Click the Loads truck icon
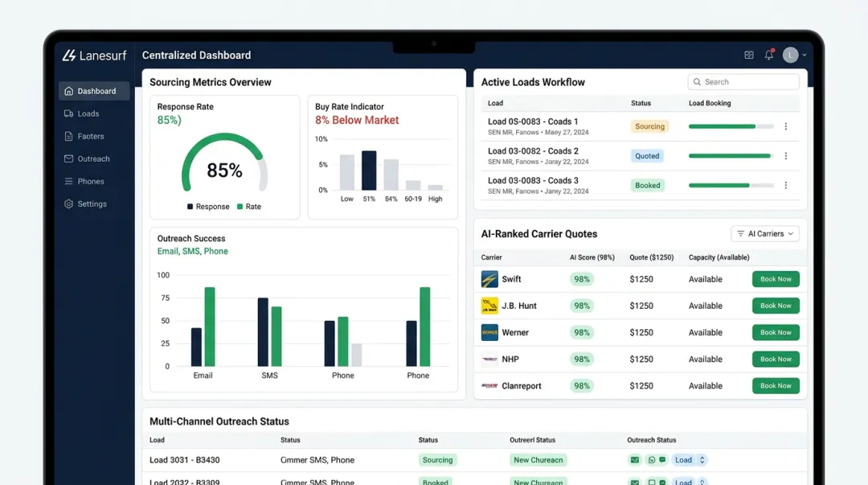Viewport: 868px width, 485px height. [x=68, y=113]
